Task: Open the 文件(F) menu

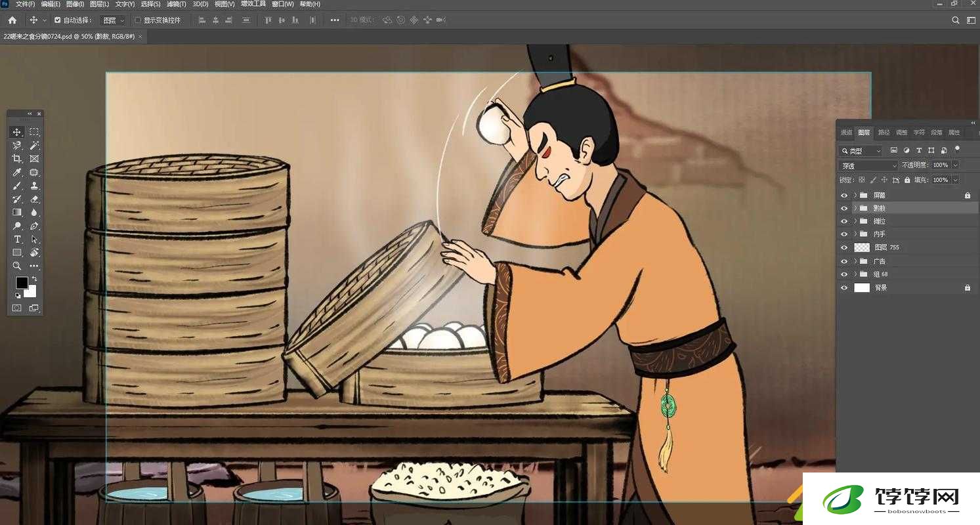Action: click(26, 4)
